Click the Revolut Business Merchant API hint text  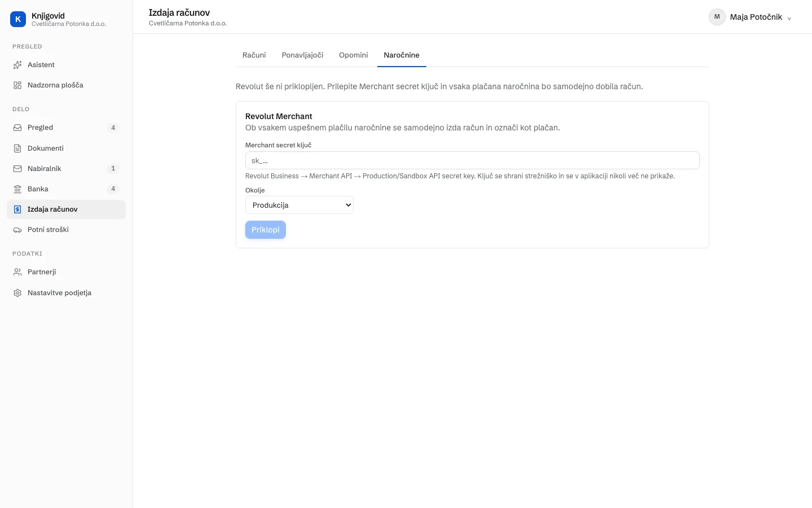pyautogui.click(x=460, y=176)
